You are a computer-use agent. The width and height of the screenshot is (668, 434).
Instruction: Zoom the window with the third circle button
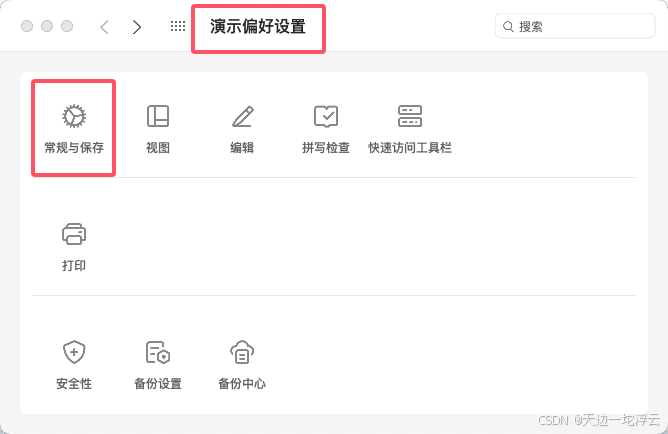(67, 26)
